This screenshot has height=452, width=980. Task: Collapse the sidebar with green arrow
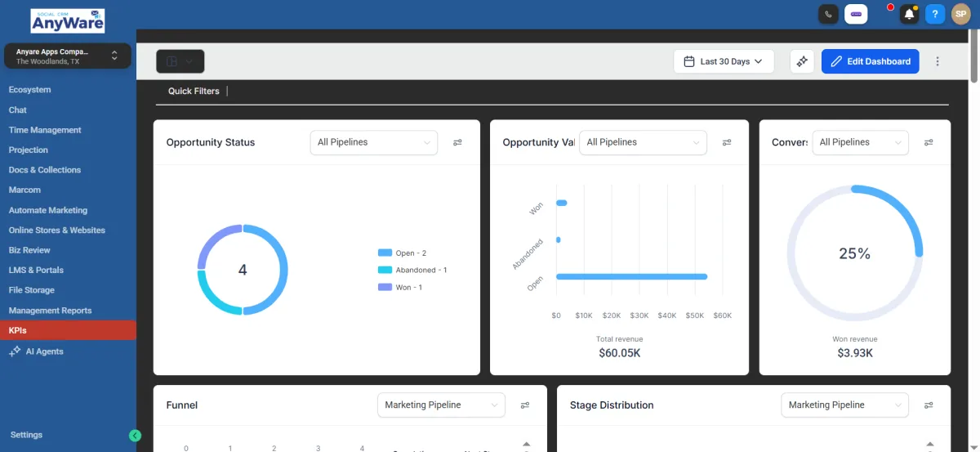(135, 436)
